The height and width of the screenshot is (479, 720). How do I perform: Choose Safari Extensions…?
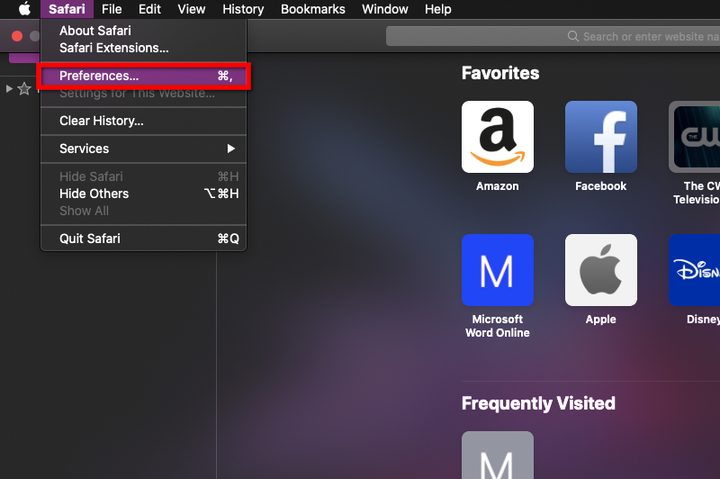click(144, 48)
